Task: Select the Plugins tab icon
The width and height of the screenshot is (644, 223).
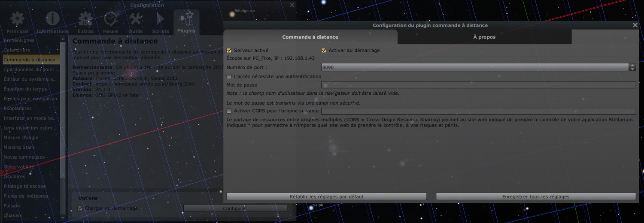Action: 186,22
